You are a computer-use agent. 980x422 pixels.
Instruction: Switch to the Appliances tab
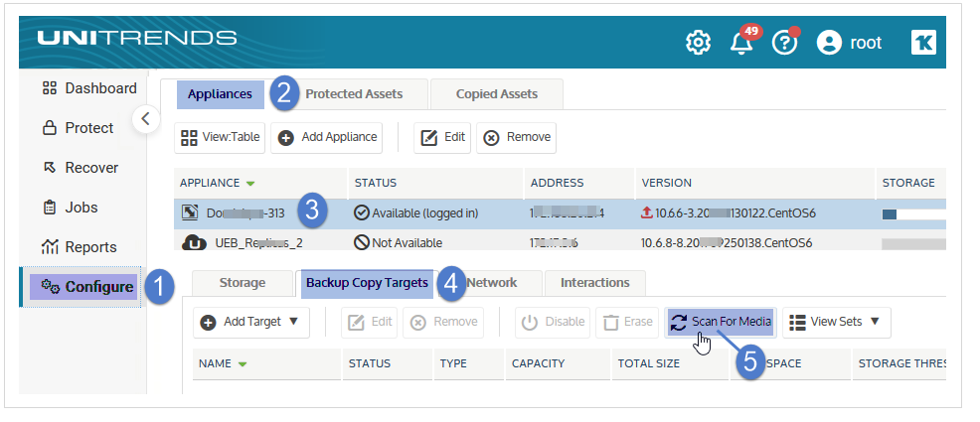pyautogui.click(x=220, y=94)
